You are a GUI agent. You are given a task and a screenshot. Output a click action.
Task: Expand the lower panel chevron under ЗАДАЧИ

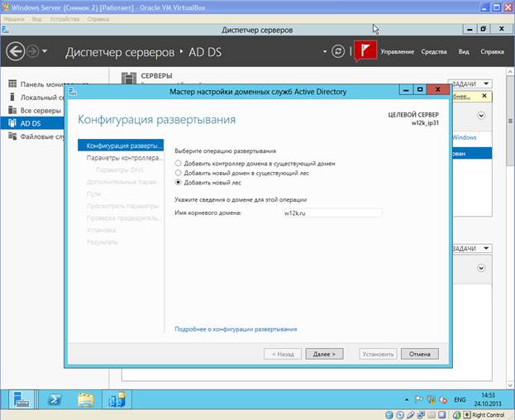pyautogui.click(x=481, y=269)
